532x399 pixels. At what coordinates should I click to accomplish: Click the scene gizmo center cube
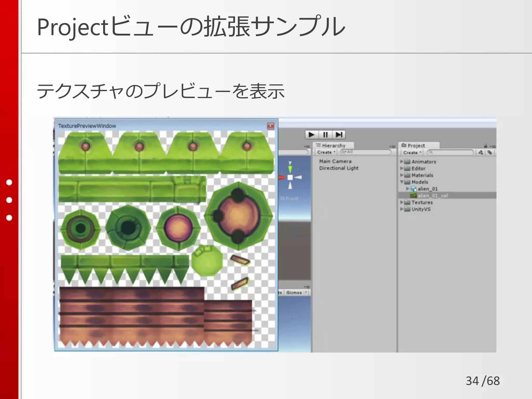point(290,177)
